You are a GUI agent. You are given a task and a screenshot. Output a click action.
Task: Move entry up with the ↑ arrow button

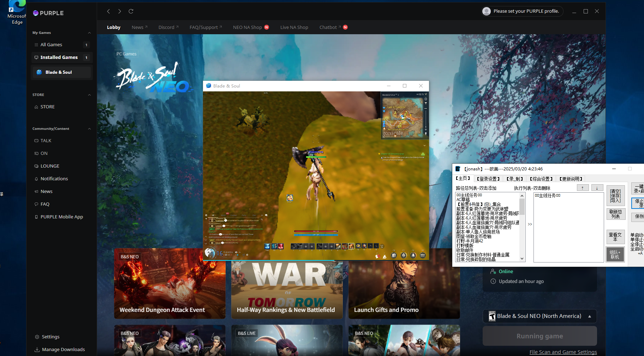[x=583, y=188]
